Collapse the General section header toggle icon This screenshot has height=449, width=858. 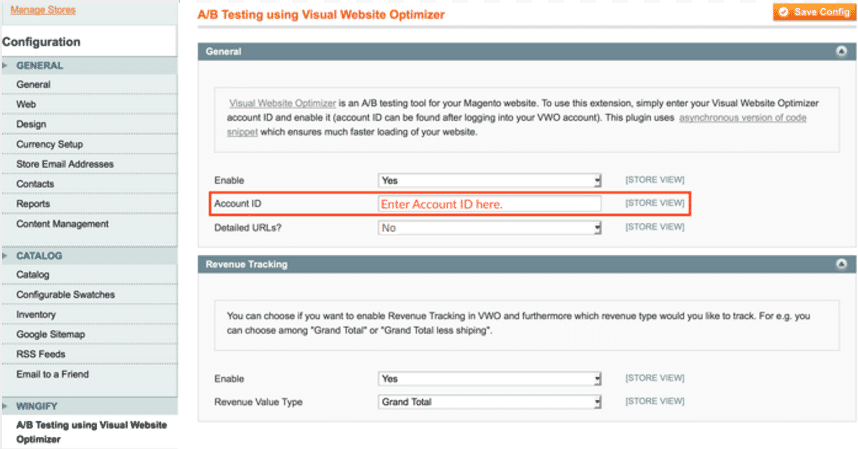click(842, 51)
